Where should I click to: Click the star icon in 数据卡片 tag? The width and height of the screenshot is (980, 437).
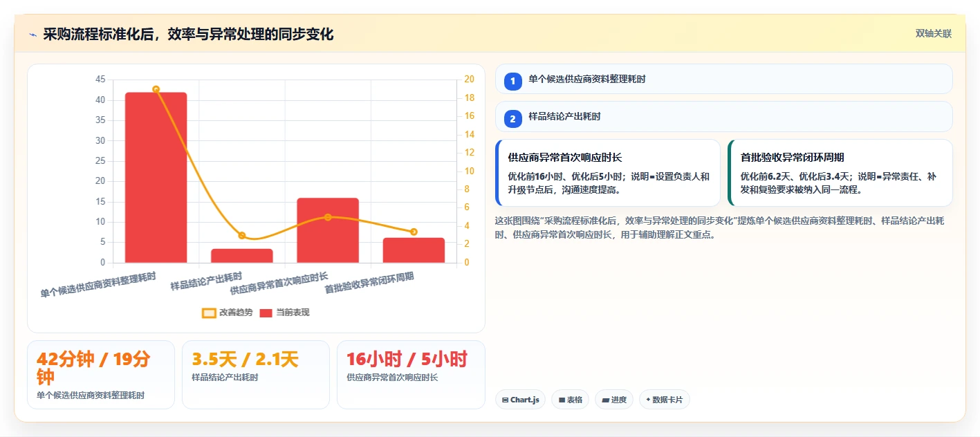[x=648, y=400]
